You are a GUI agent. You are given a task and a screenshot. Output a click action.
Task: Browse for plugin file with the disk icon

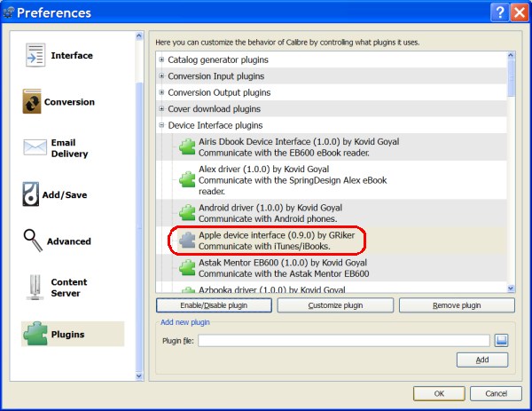[501, 340]
